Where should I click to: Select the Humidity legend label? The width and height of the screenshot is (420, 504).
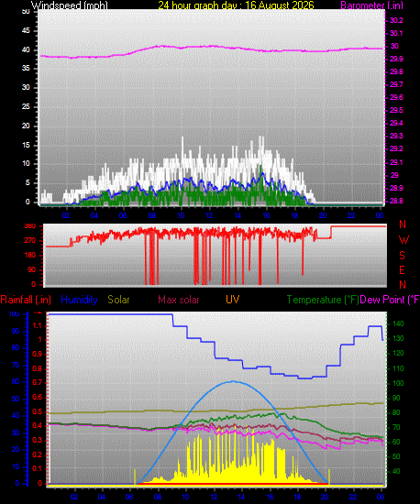click(79, 300)
